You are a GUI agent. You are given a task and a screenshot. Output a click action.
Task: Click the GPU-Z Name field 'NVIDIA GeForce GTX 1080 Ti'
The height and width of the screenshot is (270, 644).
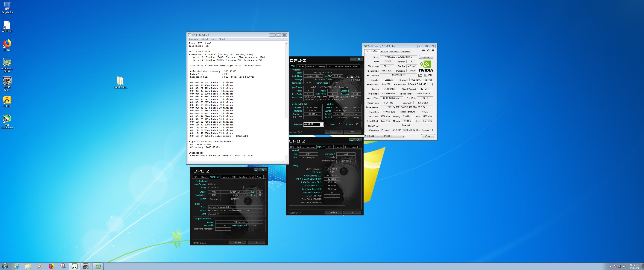pos(398,57)
